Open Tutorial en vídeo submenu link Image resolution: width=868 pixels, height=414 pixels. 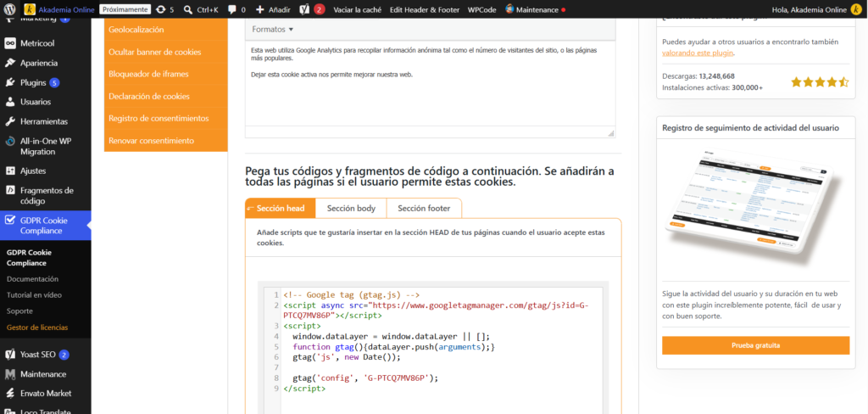tap(34, 295)
